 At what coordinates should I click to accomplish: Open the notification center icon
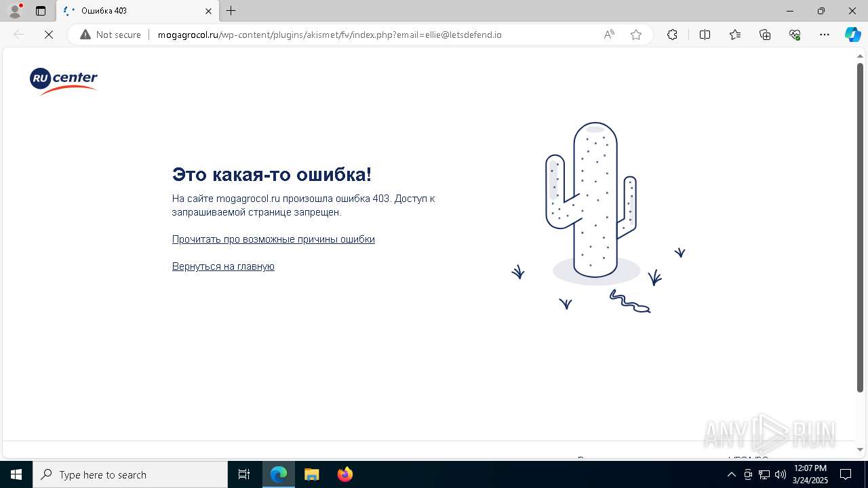[x=846, y=474]
